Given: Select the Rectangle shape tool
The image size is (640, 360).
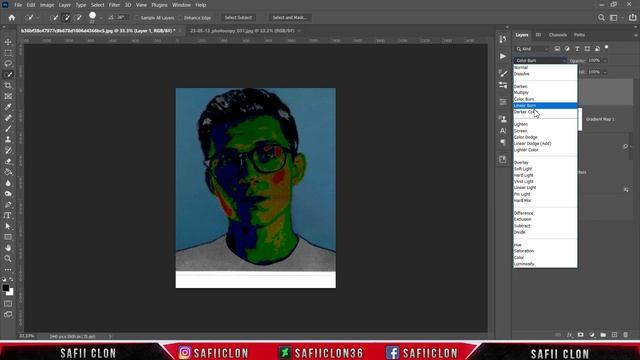Looking at the screenshot, I should [8, 237].
